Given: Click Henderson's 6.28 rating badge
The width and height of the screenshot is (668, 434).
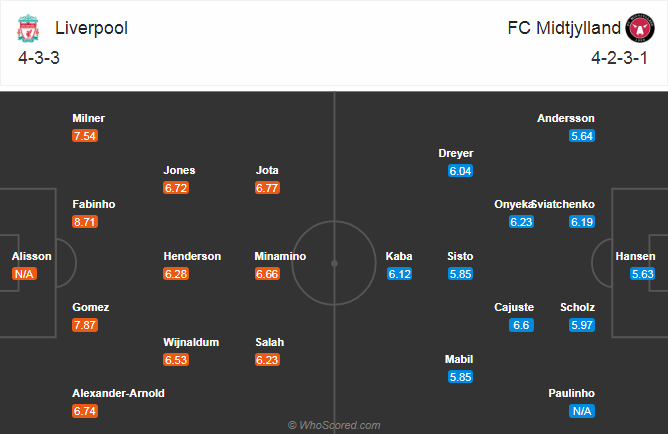Looking at the screenshot, I should click(177, 273).
